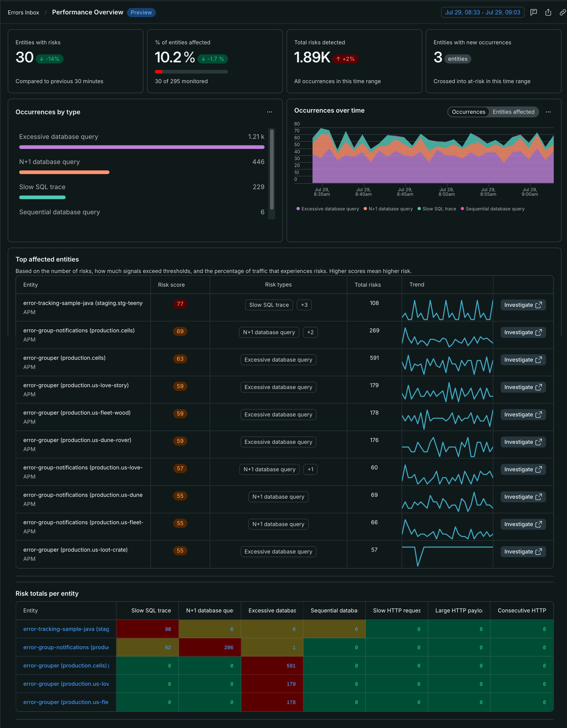Click the 62 Slow SQL trace cell
This screenshot has height=728, width=567.
(x=147, y=647)
